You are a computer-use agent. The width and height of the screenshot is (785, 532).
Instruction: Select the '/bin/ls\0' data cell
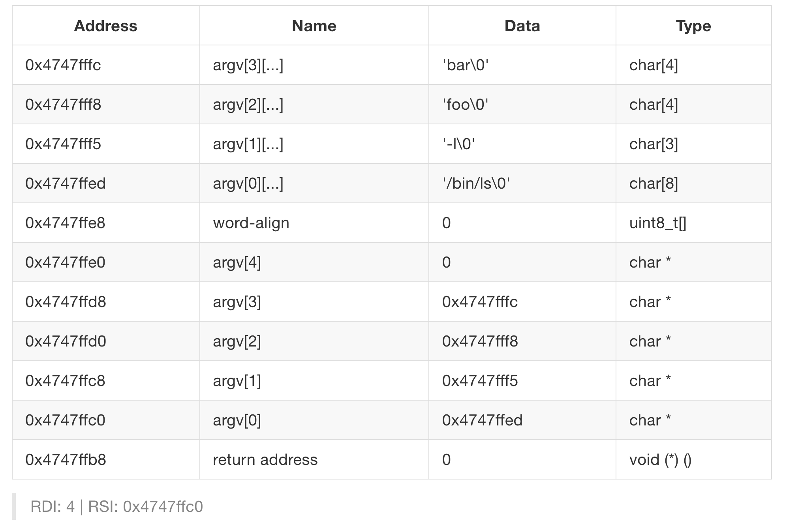coord(476,184)
